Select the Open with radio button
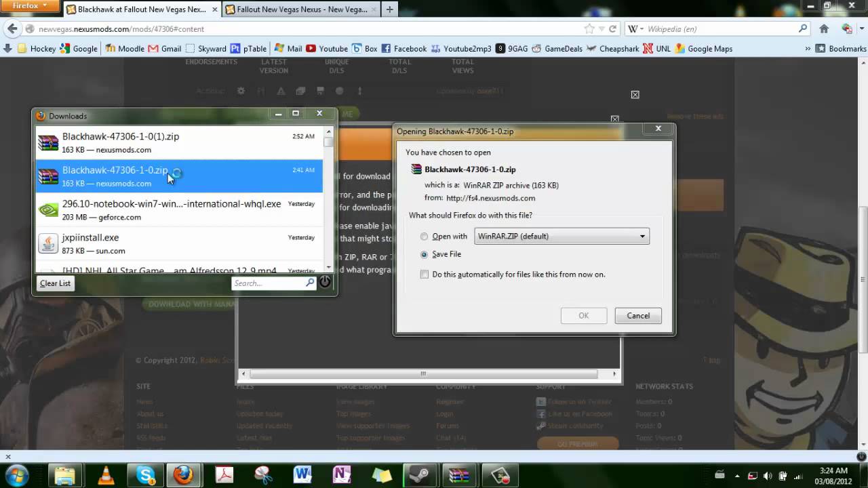868x488 pixels. click(x=425, y=237)
